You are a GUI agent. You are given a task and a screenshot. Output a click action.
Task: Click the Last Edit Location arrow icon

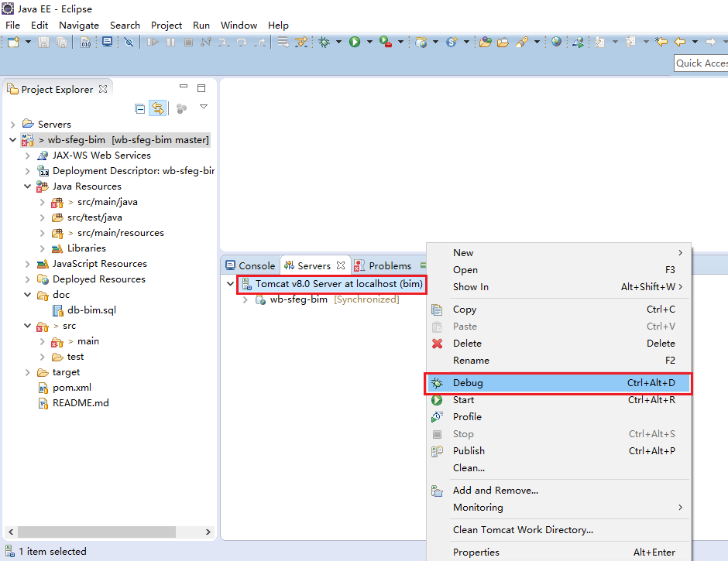click(661, 43)
